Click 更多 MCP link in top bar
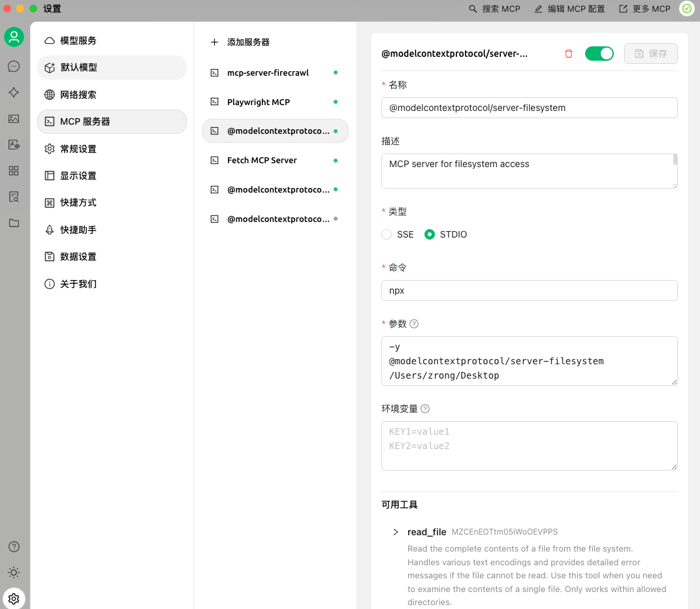700x609 pixels. [x=644, y=9]
